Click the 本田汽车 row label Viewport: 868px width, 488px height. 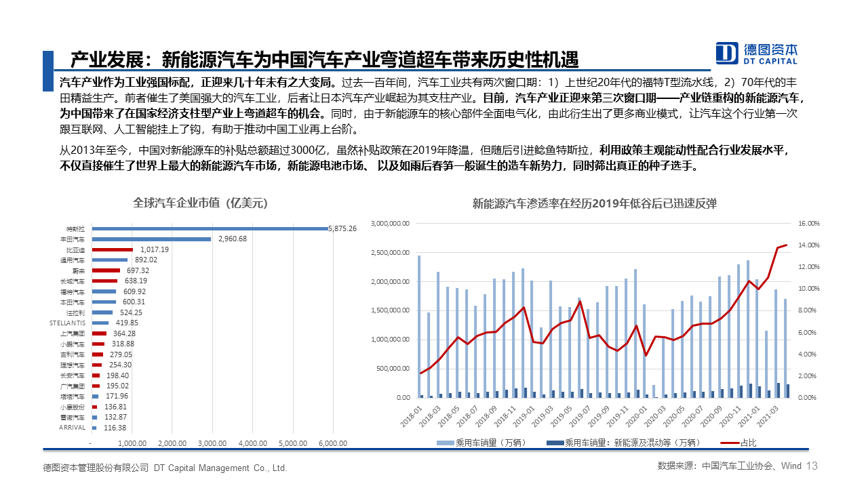[x=72, y=302]
